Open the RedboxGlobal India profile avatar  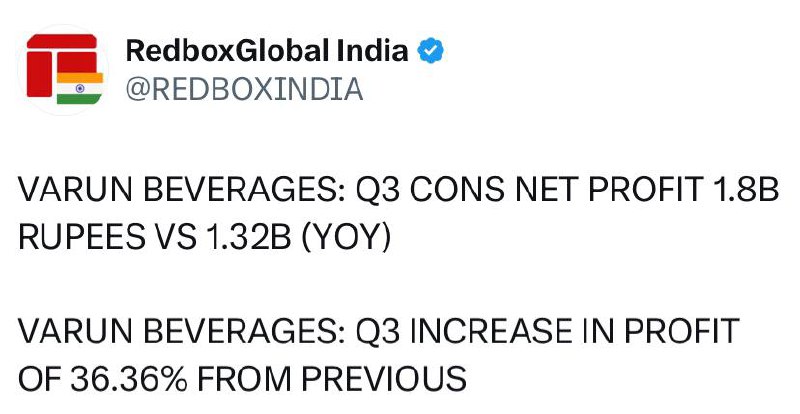(x=63, y=69)
